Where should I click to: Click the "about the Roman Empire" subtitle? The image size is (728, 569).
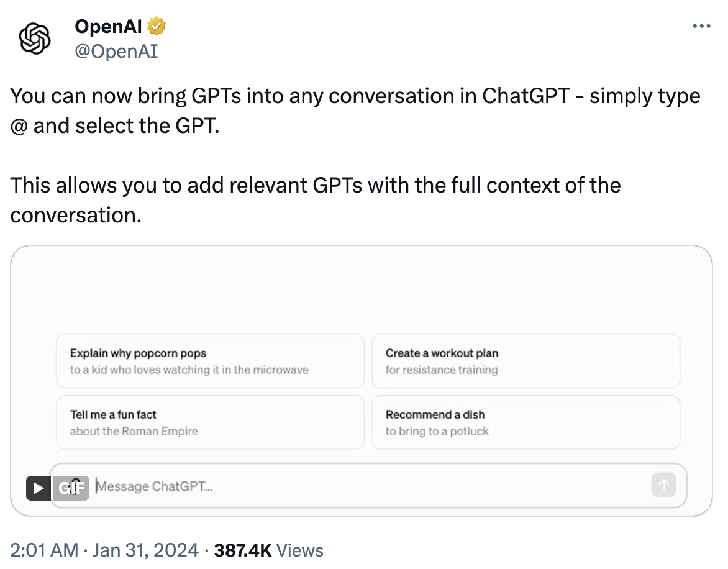coord(134,431)
